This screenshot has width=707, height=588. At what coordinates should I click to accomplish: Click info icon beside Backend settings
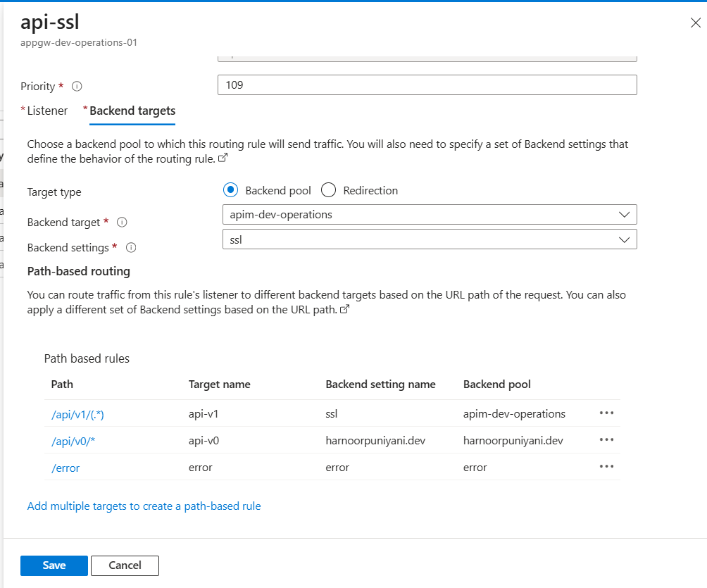coord(130,248)
